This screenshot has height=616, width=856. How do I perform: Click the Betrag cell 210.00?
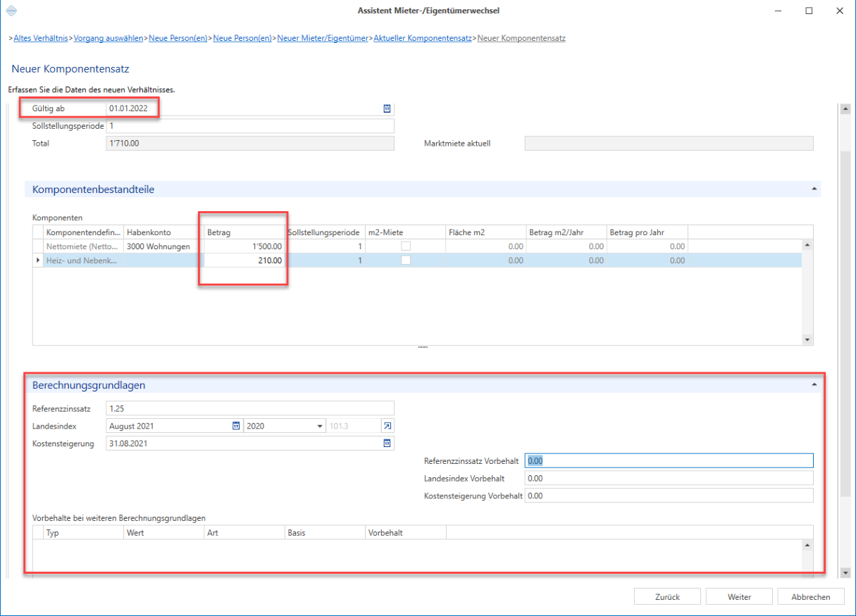[244, 260]
